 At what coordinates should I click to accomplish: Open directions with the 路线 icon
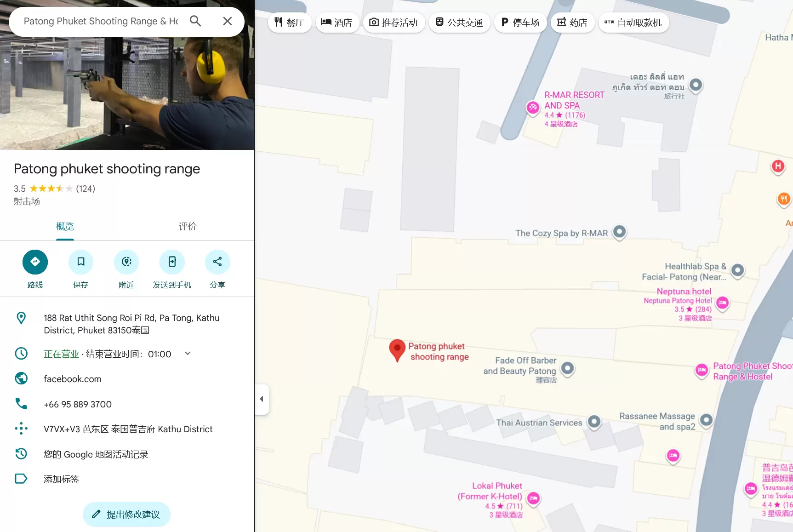point(35,262)
